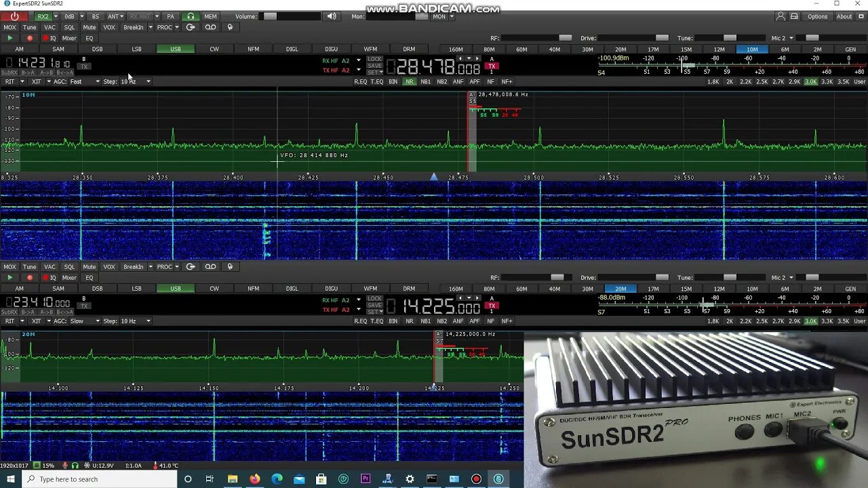Toggle Mute in the 20M panel

point(89,266)
